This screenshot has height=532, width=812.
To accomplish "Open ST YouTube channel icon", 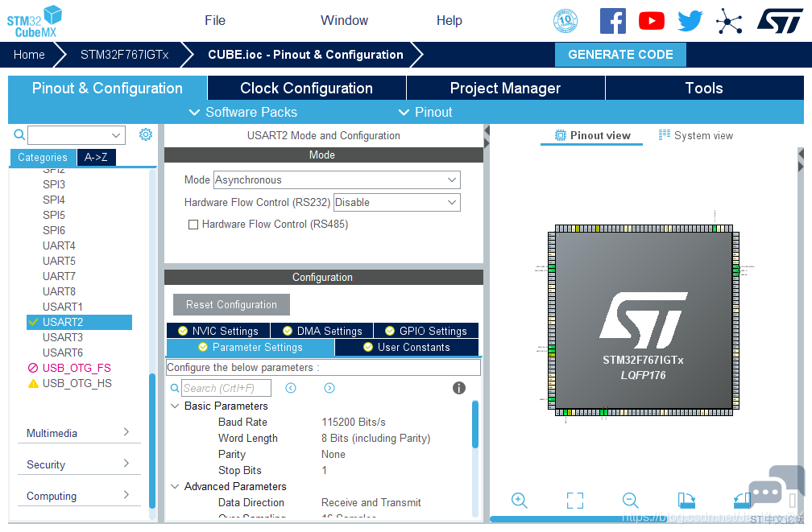I will pos(652,21).
